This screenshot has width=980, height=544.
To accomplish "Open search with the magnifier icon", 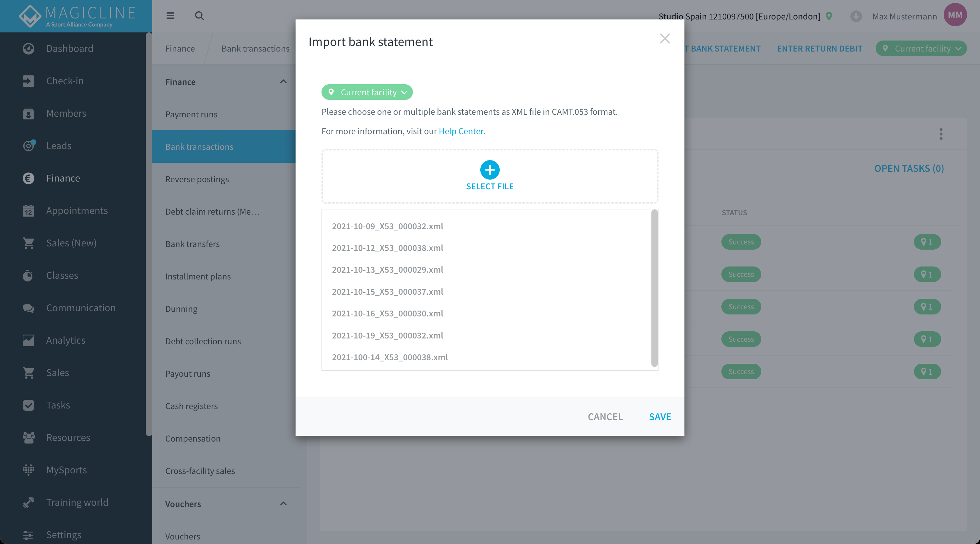I will (x=199, y=16).
